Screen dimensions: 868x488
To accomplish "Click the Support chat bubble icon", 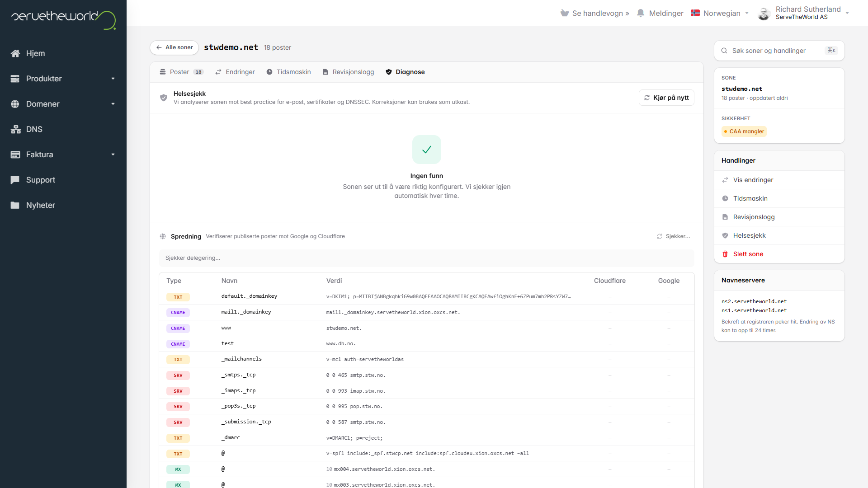I will (15, 180).
